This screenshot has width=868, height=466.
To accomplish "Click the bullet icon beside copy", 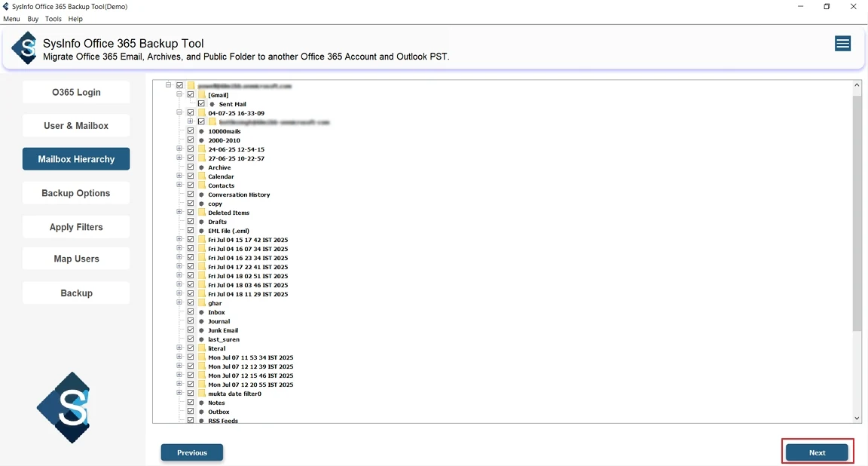I will click(201, 204).
